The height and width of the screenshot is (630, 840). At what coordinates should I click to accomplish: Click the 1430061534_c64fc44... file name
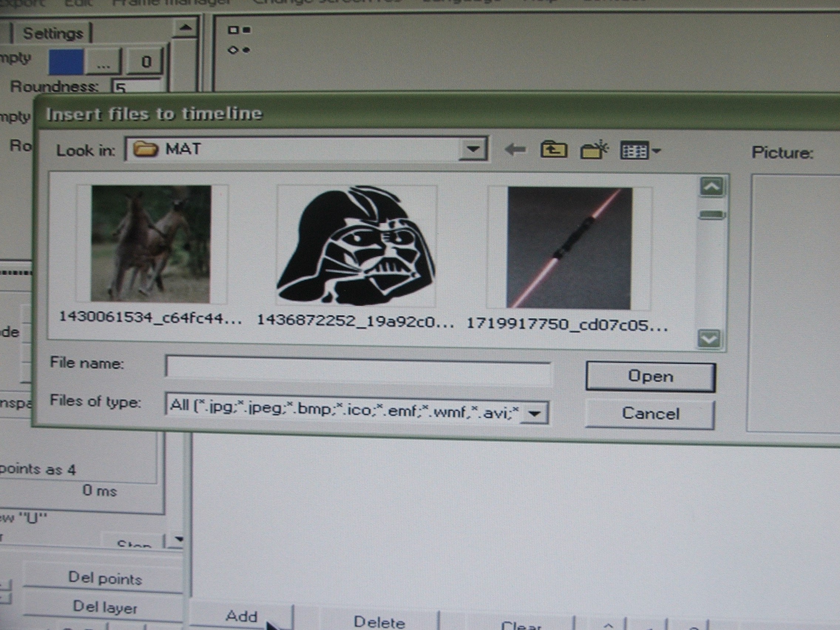tap(150, 318)
